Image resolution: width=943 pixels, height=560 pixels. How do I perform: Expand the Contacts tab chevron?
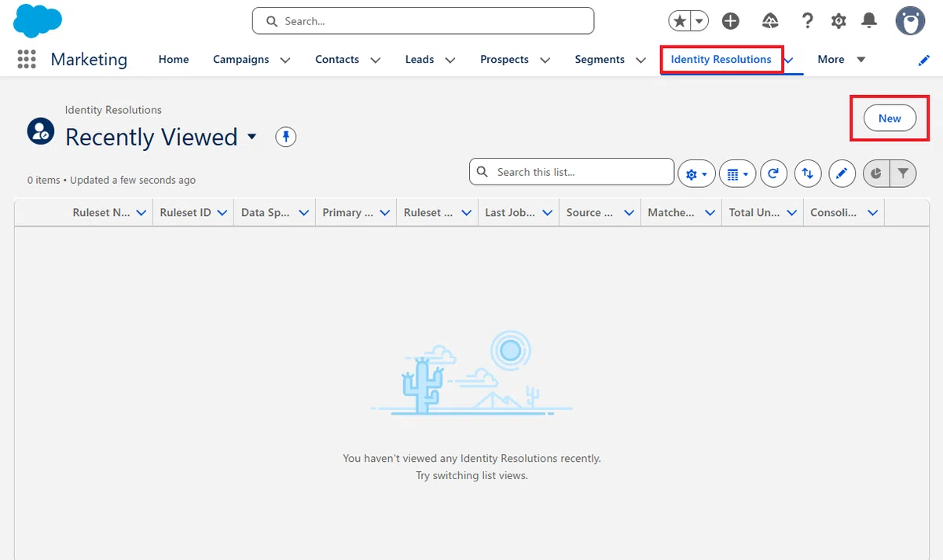pyautogui.click(x=376, y=60)
